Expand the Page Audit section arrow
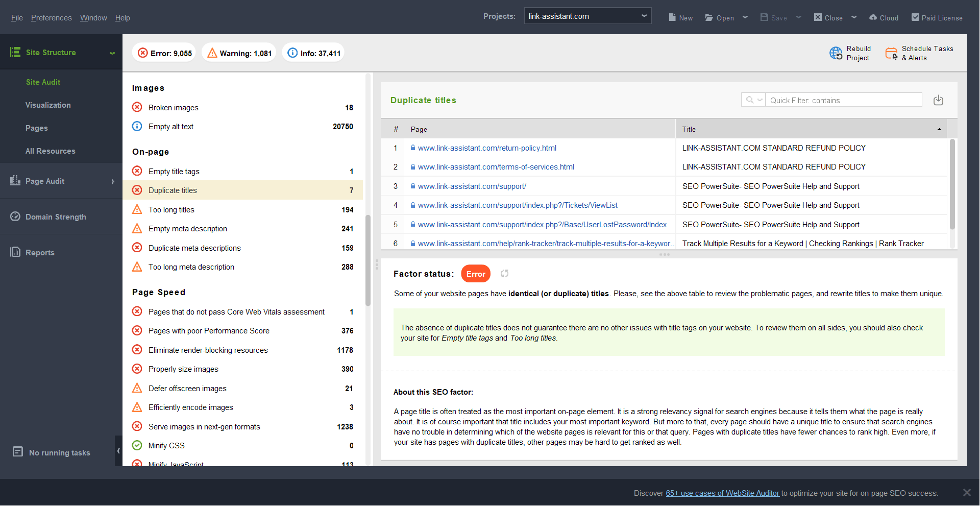Screen dimensions: 980x506 [113, 181]
